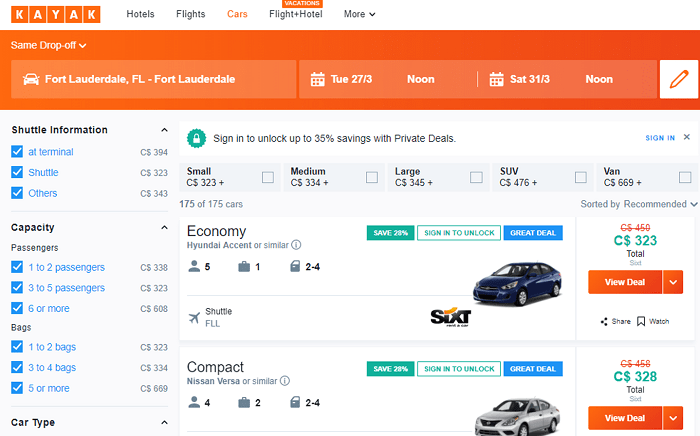
Task: Uncheck '3 to 5 passengers' filter
Action: (17, 287)
